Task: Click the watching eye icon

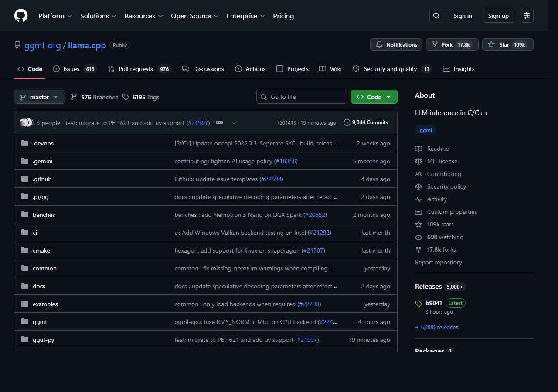Action: [x=418, y=237]
